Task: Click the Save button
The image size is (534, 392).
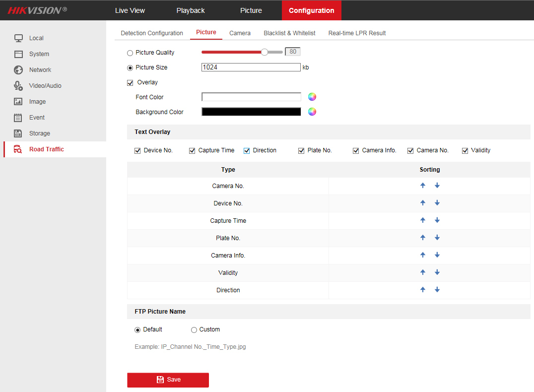Action: (x=168, y=380)
